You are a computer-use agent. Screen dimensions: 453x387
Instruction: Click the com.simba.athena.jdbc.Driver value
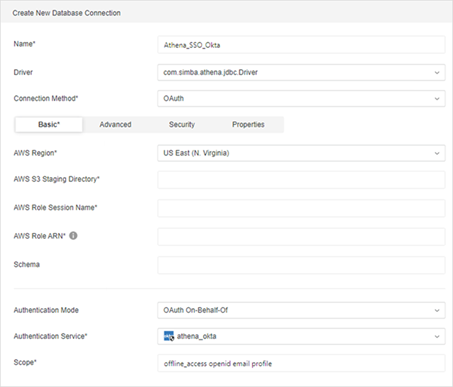[x=210, y=72]
